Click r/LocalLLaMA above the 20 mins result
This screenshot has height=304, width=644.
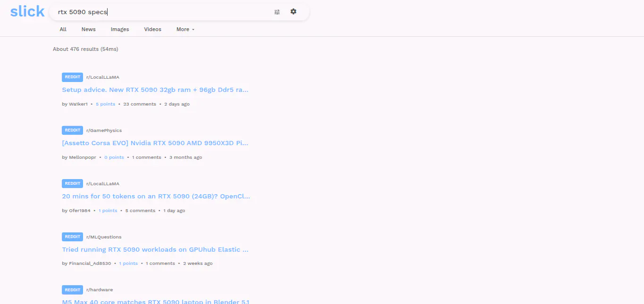pos(103,184)
